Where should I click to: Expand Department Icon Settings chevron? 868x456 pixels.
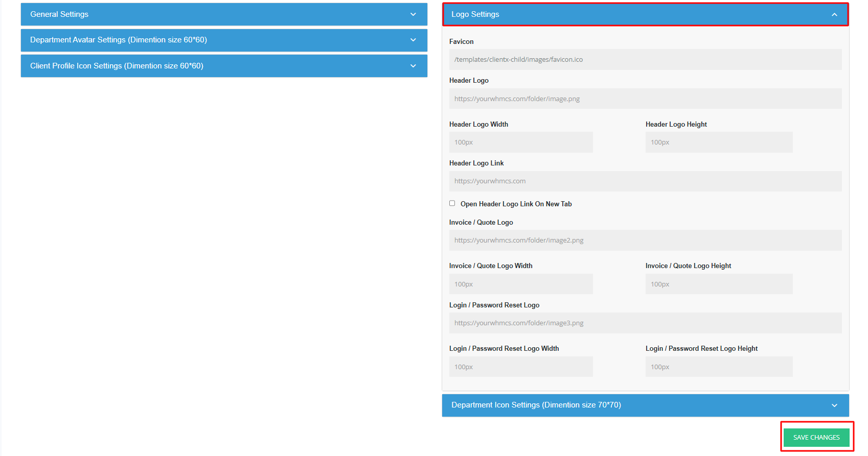click(834, 405)
